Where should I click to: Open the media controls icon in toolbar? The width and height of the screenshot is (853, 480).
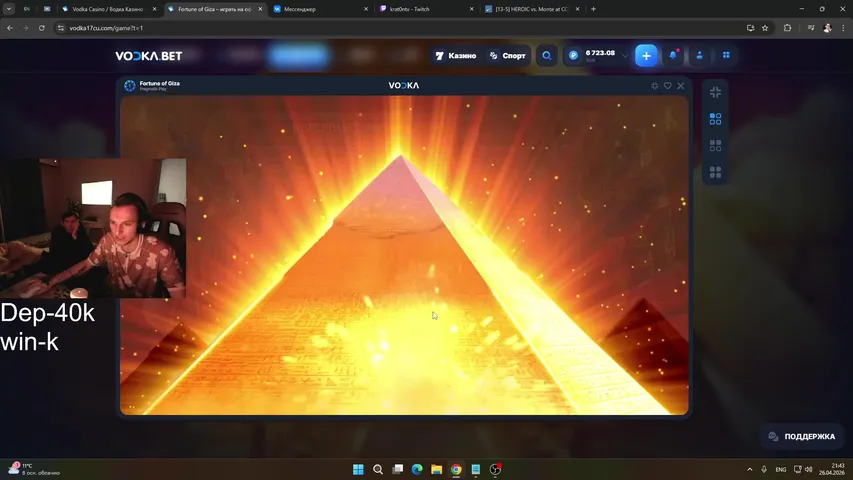811,28
